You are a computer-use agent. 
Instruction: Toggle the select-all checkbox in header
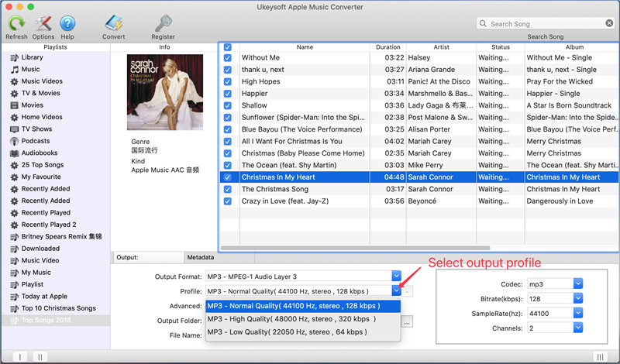(x=227, y=47)
